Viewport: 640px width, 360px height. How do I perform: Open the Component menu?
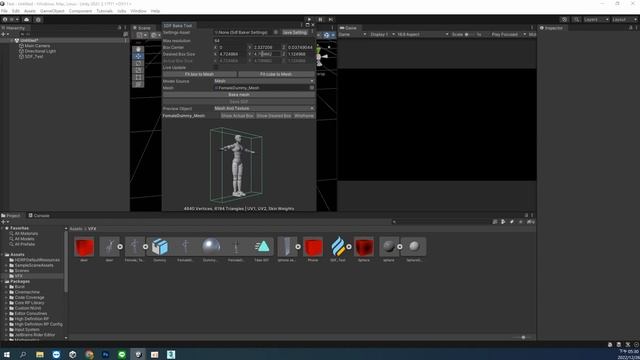tap(80, 11)
